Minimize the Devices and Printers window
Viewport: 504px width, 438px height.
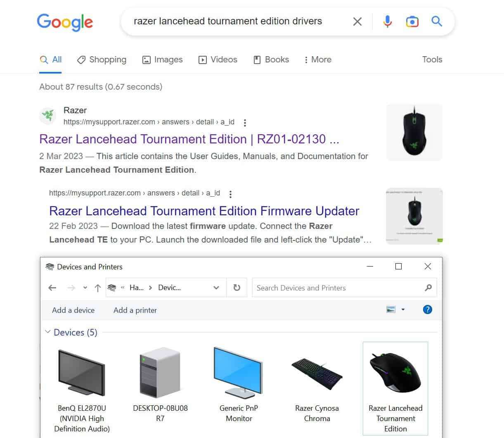point(370,267)
